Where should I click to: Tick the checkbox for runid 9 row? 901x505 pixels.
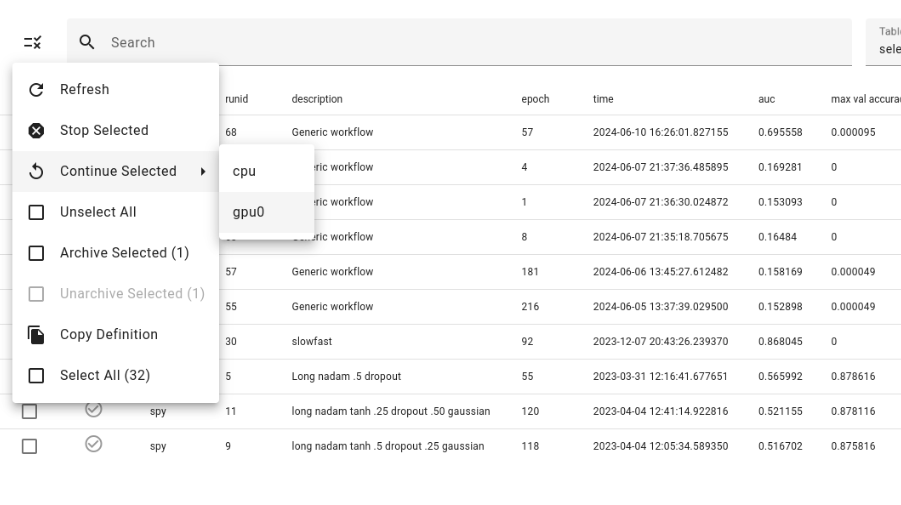[29, 447]
